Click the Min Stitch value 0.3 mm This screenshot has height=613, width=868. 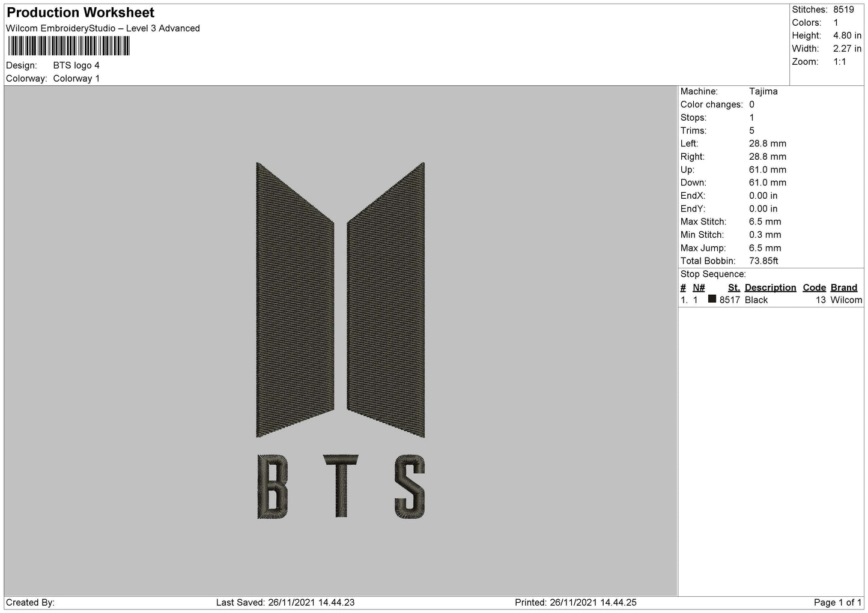pos(765,235)
